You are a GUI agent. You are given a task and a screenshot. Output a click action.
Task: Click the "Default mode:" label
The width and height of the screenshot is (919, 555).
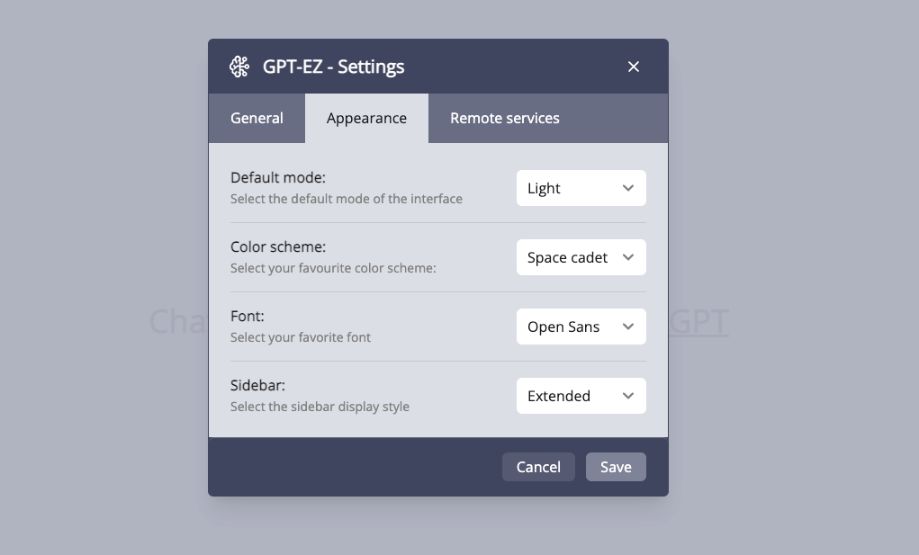click(x=278, y=178)
